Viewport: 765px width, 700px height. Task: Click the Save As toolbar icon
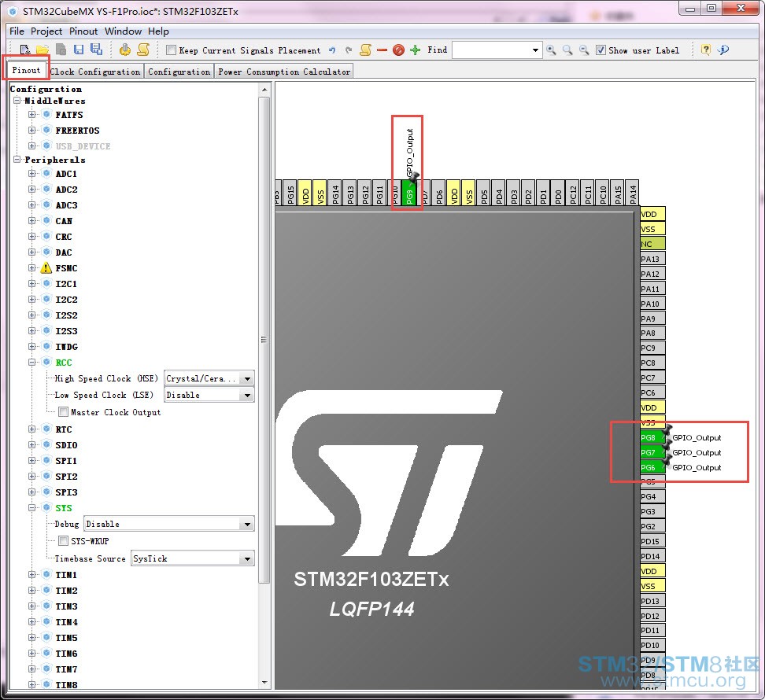[x=96, y=50]
